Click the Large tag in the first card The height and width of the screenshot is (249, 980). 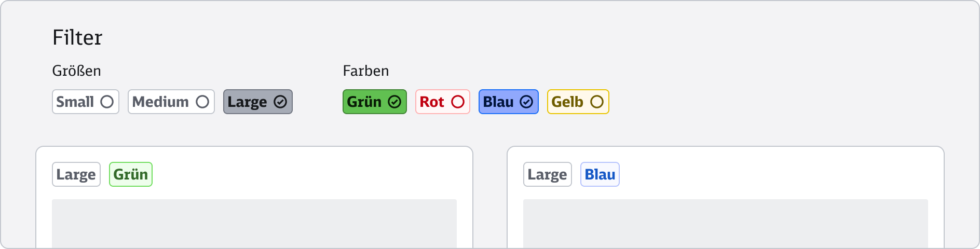(x=76, y=174)
